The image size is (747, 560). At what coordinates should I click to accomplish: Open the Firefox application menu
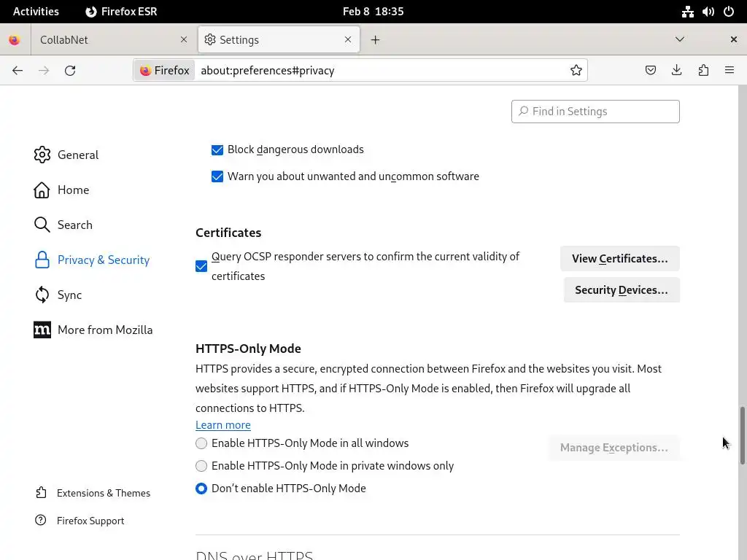729,71
